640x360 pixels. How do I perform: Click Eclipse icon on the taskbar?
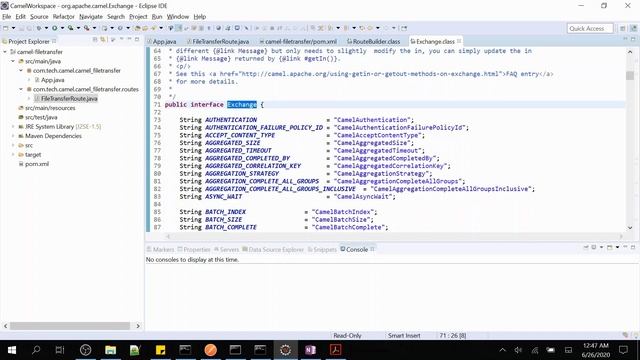click(x=285, y=350)
